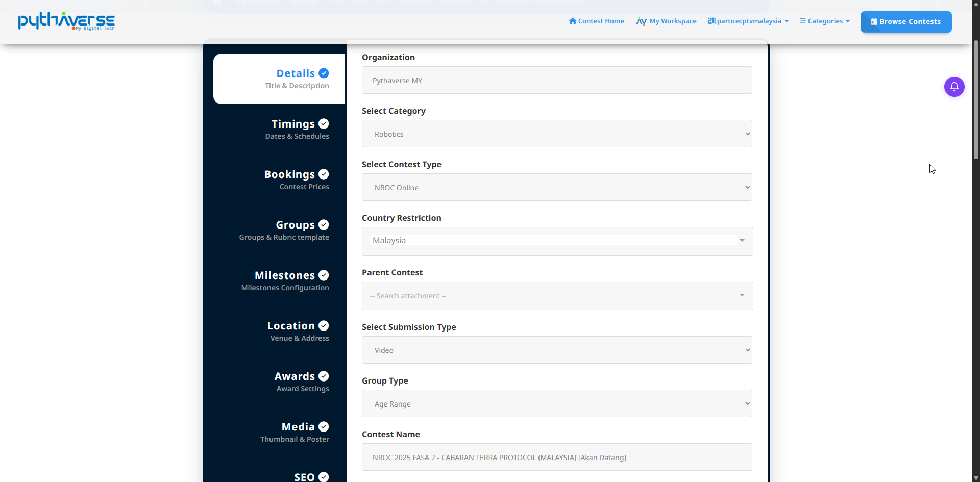The image size is (980, 482).
Task: Expand the partner.ptvmalaysia account menu
Action: (x=748, y=21)
